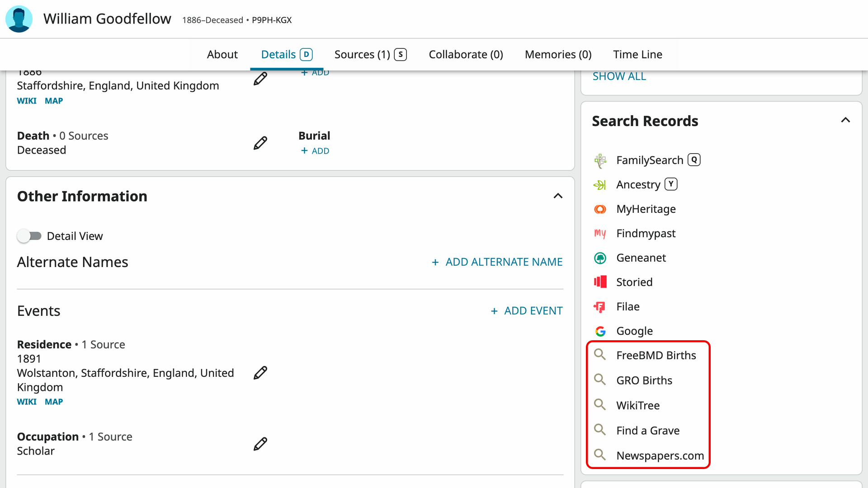Click the Geneanet tree icon

click(x=600, y=258)
